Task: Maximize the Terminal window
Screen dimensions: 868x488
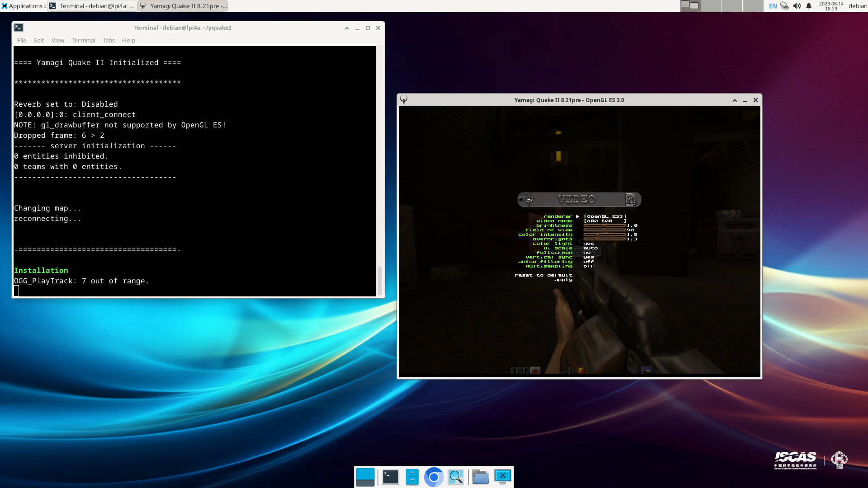Action: coord(368,28)
